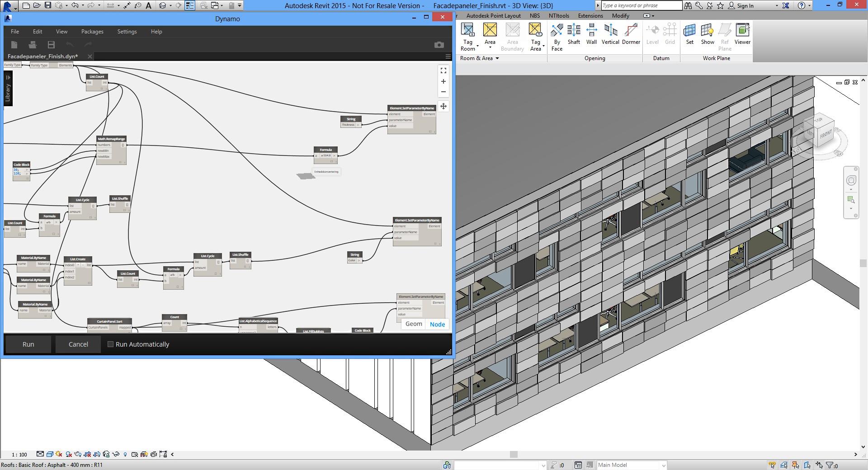
Task: Click the Shaft opening tool
Action: 574,35
